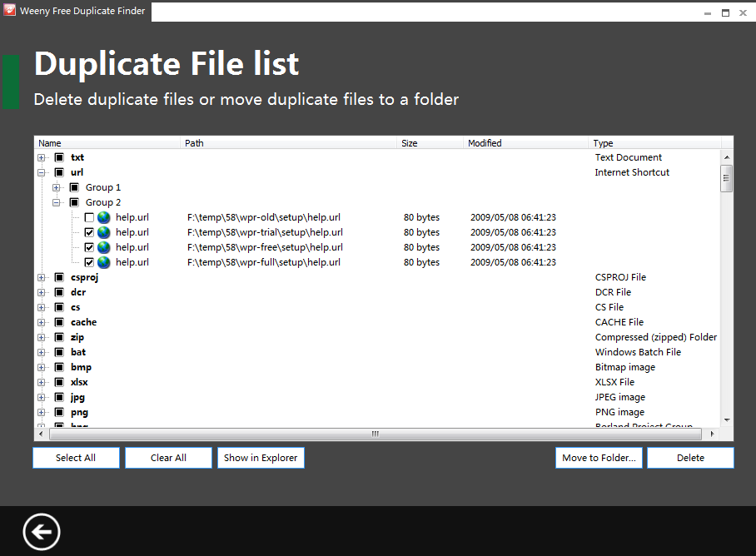This screenshot has height=556, width=756.
Task: Select the path F:\temp\58\wpr-old\setup\help.url
Action: pyautogui.click(x=264, y=218)
